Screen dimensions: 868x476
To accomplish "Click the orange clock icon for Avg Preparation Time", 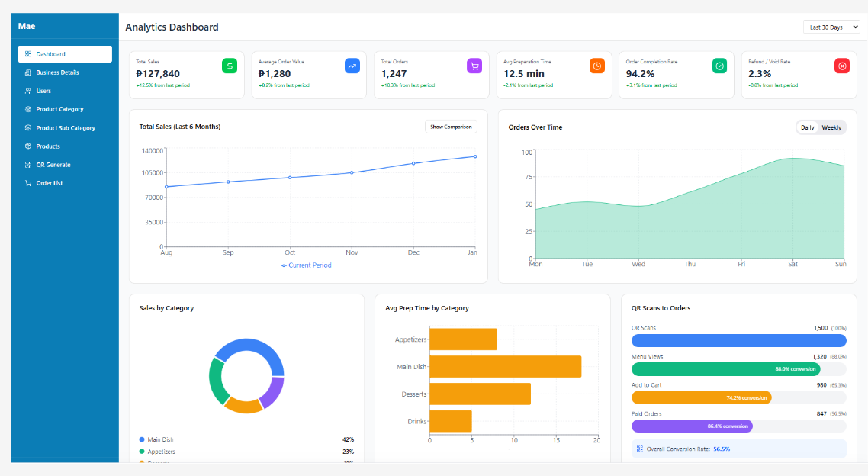I will point(597,66).
